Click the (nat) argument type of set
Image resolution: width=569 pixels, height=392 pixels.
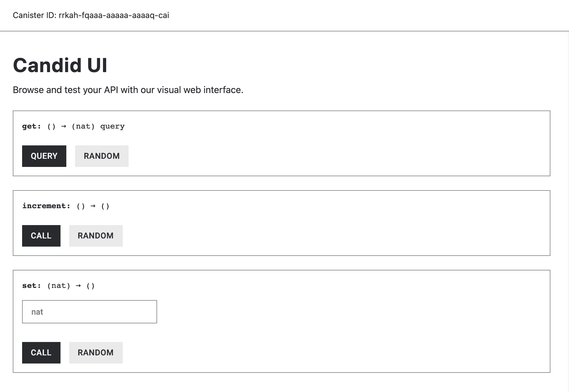tap(59, 286)
